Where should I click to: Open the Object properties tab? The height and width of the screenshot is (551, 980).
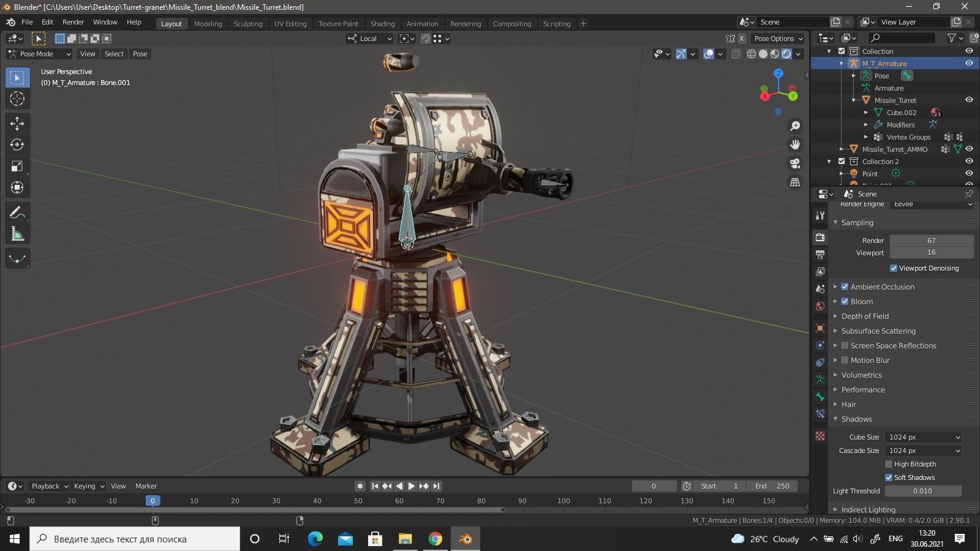tap(820, 328)
